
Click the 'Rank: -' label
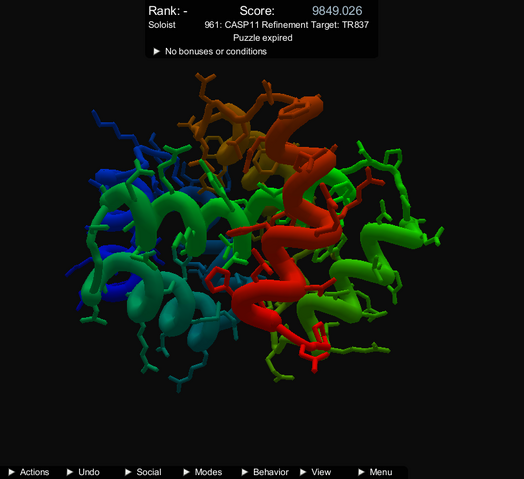pos(168,11)
